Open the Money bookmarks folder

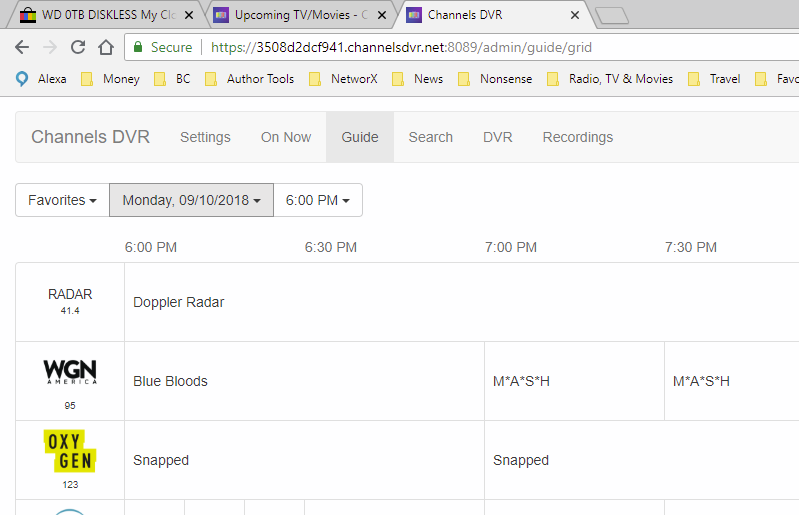click(x=111, y=79)
